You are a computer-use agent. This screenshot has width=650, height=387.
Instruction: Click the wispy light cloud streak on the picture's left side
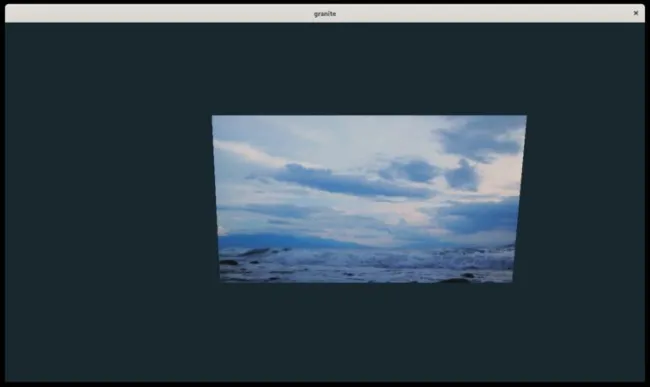coord(245,150)
